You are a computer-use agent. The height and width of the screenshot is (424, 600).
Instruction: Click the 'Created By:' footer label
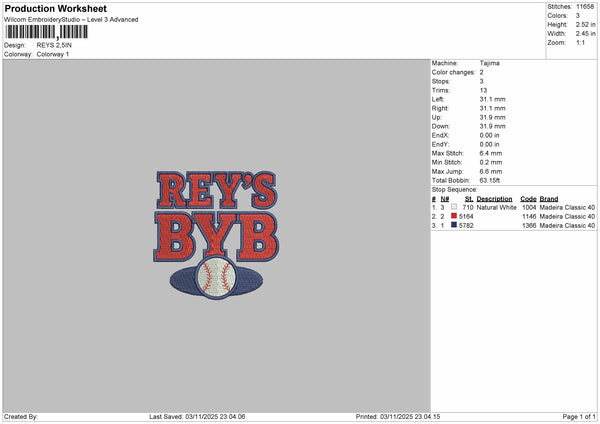pos(21,417)
